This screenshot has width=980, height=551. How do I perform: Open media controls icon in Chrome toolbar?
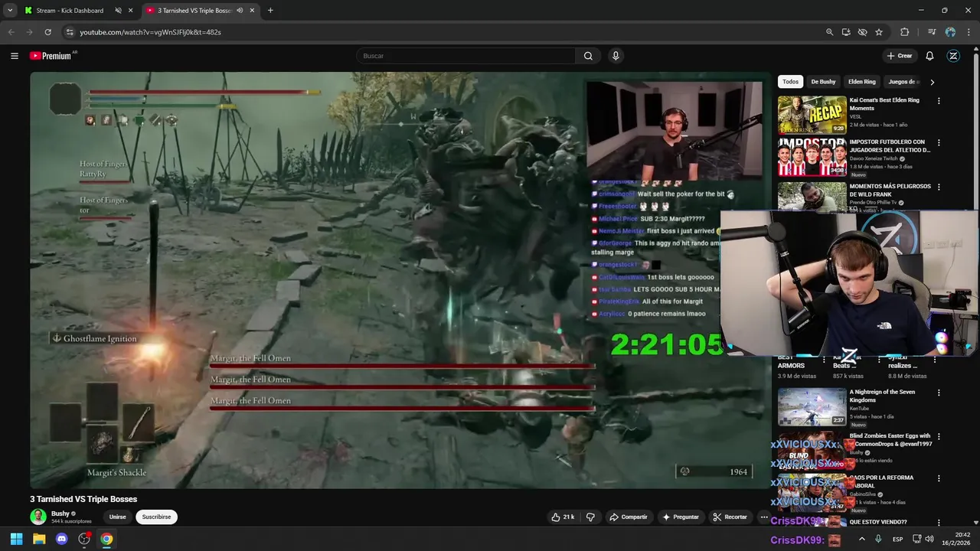tap(932, 32)
